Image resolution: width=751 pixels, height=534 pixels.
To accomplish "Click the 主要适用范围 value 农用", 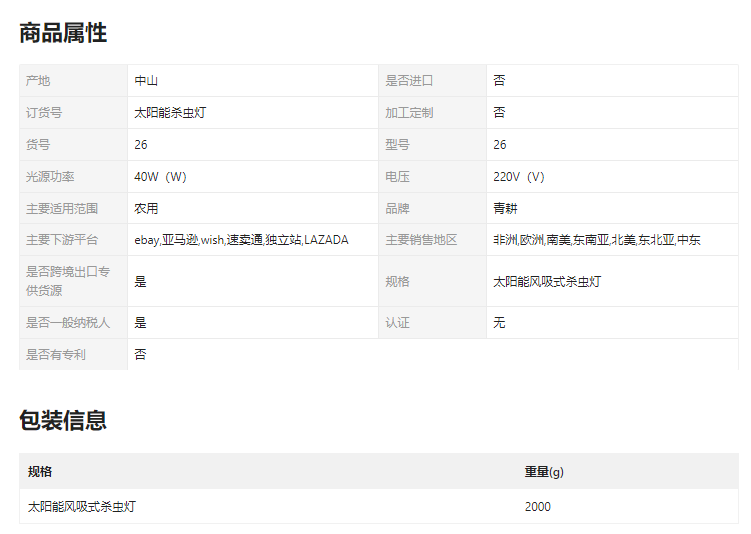I will click(x=146, y=209).
